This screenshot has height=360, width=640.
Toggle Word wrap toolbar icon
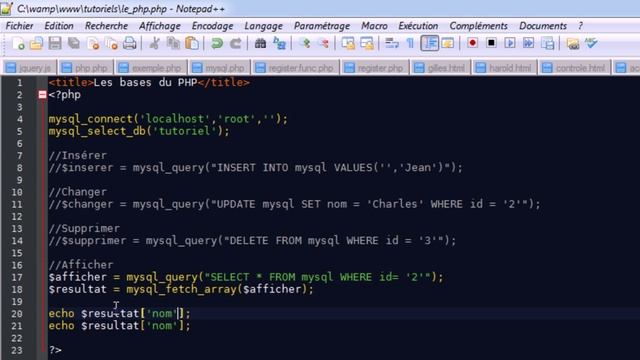pos(392,43)
